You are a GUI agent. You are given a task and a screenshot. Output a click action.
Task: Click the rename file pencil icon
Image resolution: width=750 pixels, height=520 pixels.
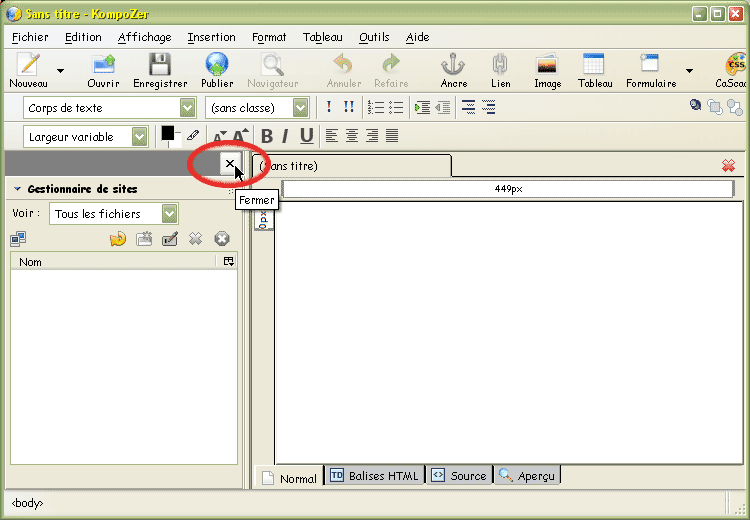point(170,238)
